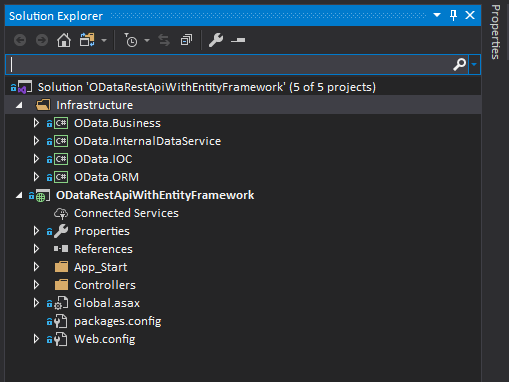Collapse the ODataRestApiWithEntityFramework web project
This screenshot has width=509, height=382.
point(19,195)
